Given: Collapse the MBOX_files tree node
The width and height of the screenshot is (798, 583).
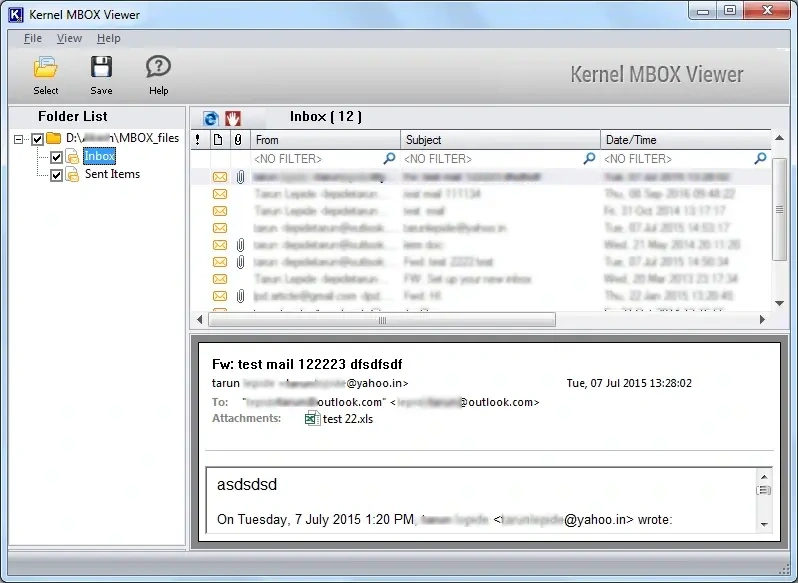Looking at the screenshot, I should click(19, 139).
